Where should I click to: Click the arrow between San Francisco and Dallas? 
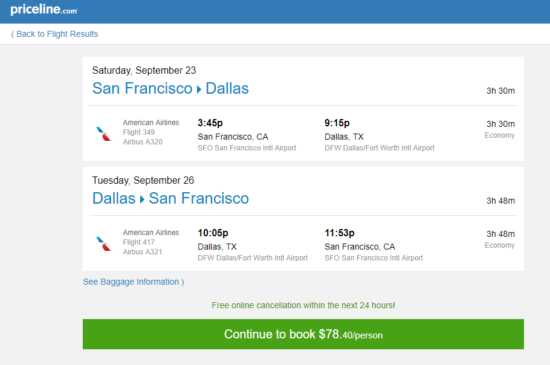point(199,89)
